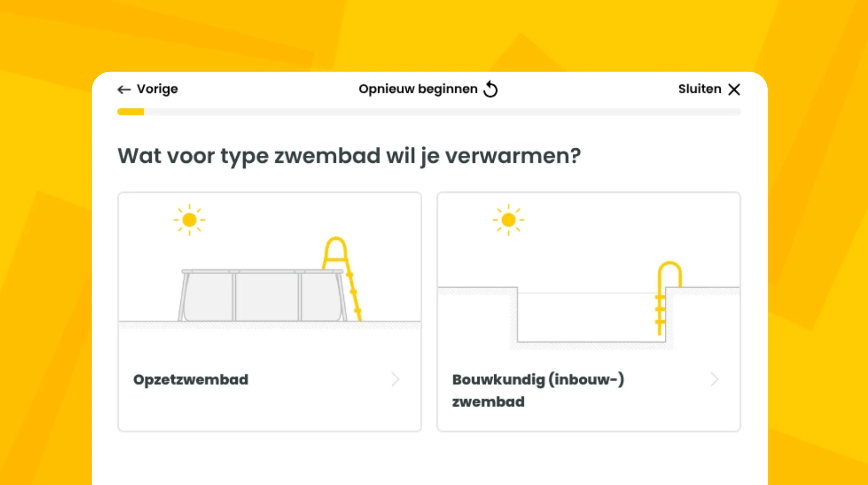Click the sun icon in the Bouwkundig zwembad card
868x485 pixels.
pyautogui.click(x=508, y=219)
